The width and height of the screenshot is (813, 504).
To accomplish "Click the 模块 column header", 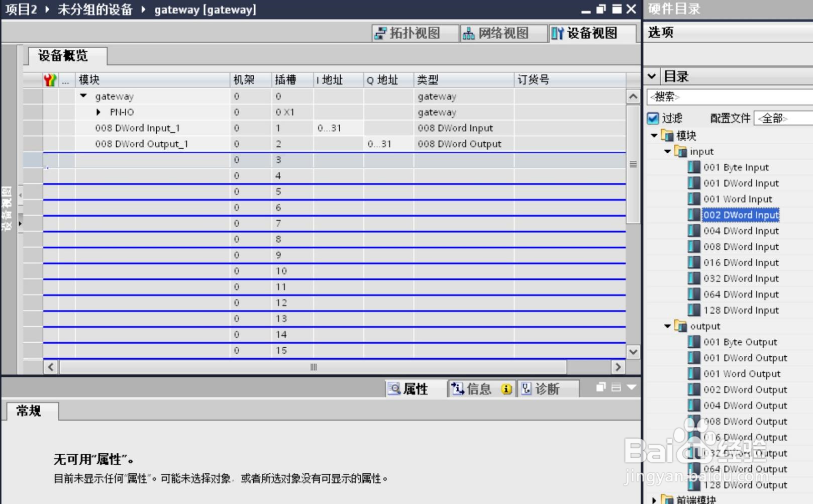I will pos(152,80).
